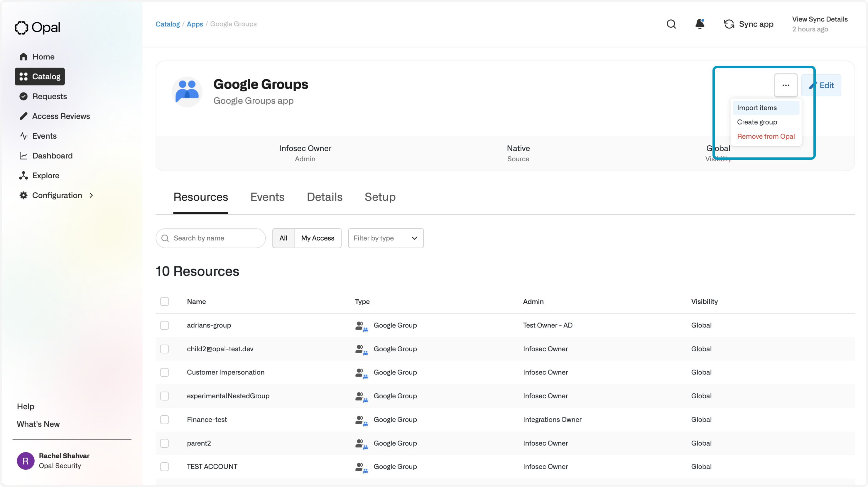This screenshot has height=487, width=868.
Task: Open View Sync Details
Action: coord(820,19)
